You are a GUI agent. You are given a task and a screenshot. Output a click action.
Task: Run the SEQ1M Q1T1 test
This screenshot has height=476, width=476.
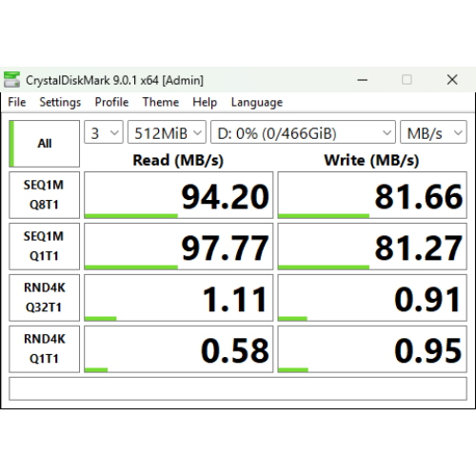point(44,247)
